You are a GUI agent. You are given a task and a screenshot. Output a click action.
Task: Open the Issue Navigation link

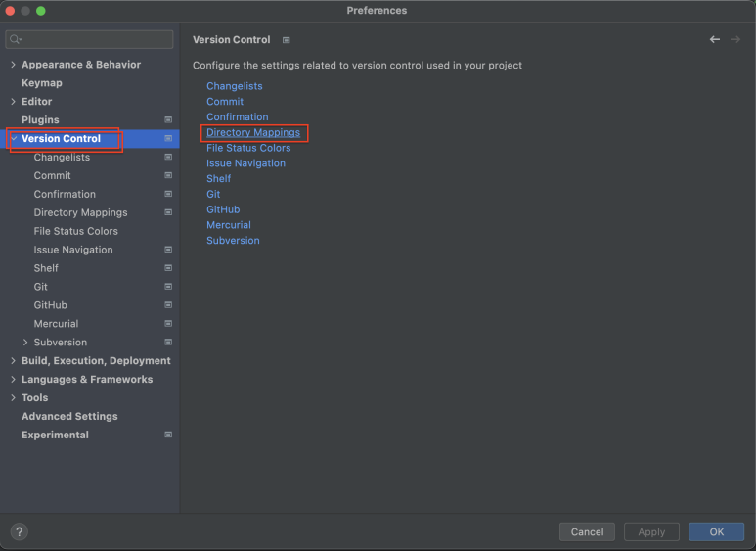coord(245,163)
